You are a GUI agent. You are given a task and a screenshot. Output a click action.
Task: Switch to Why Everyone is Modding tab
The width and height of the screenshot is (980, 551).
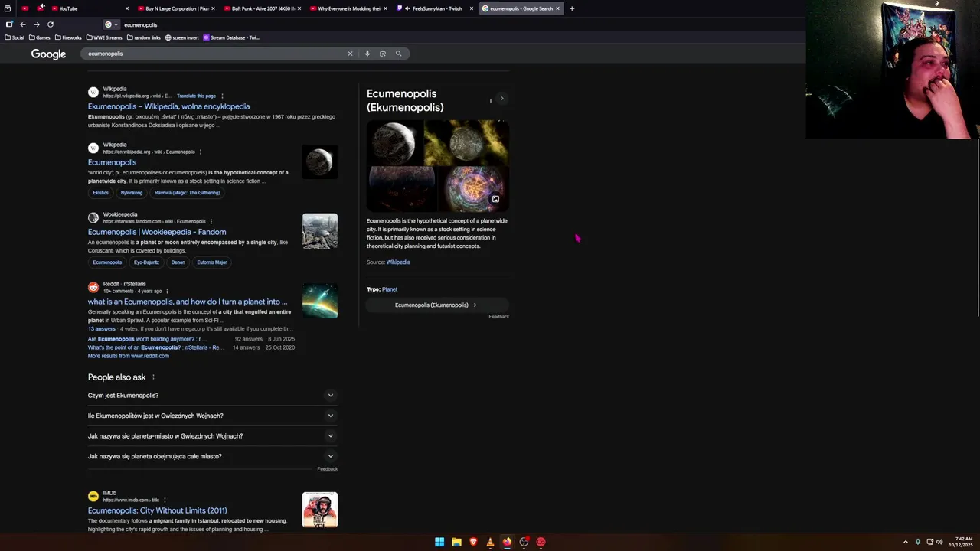click(348, 8)
